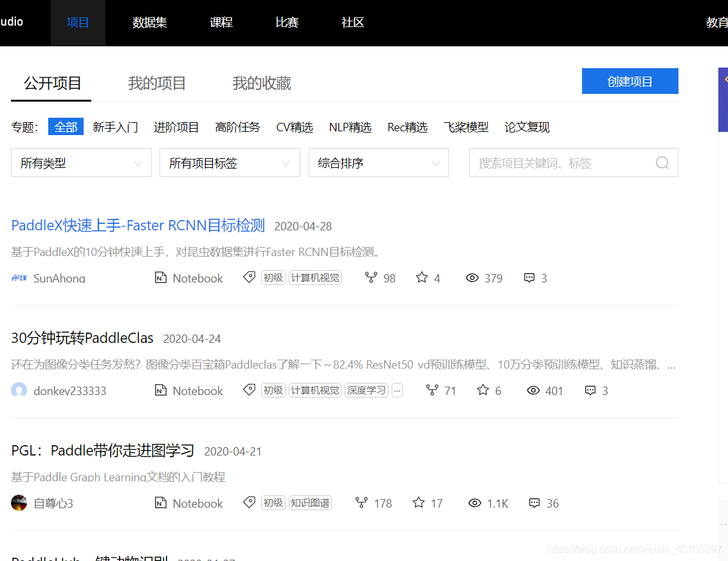Open 项目 in top navigation
The image size is (728, 561).
78,23
